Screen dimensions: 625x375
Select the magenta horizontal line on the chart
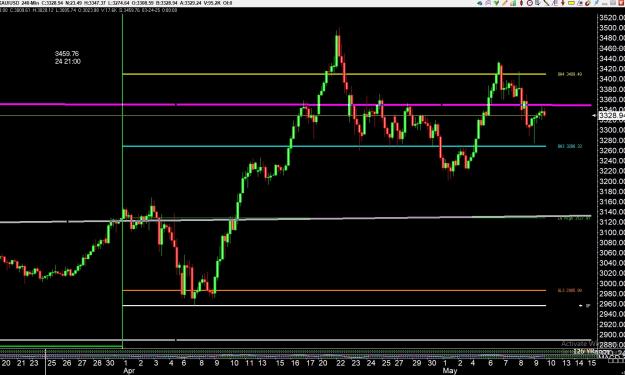pyautogui.click(x=295, y=105)
